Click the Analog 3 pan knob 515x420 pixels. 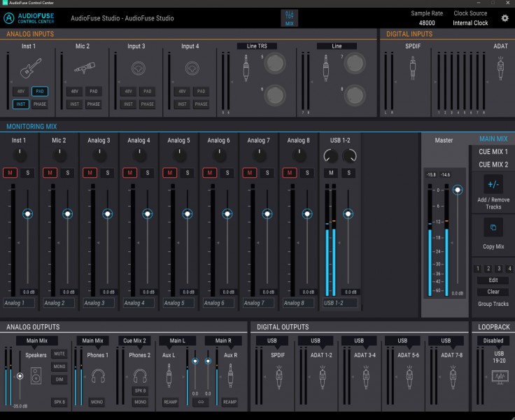99,155
